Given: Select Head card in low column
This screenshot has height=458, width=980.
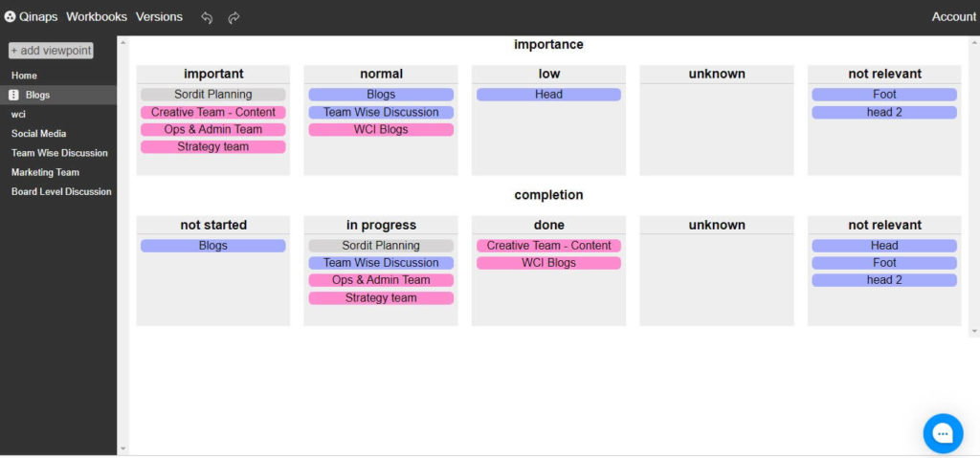Looking at the screenshot, I should tap(548, 95).
